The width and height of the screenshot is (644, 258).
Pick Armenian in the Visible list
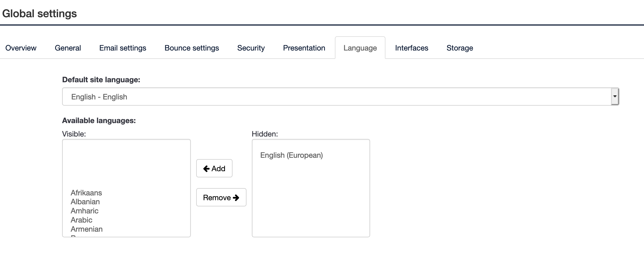tap(87, 229)
